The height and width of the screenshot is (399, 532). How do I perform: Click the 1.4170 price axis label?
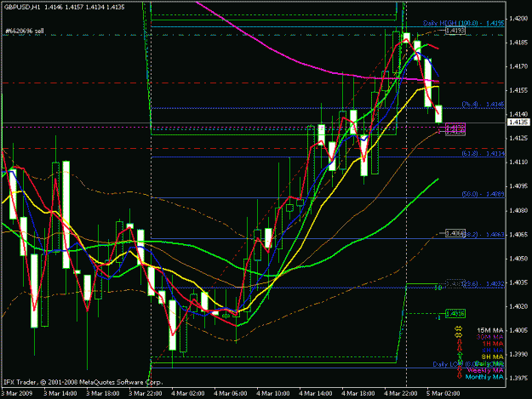(x=518, y=66)
